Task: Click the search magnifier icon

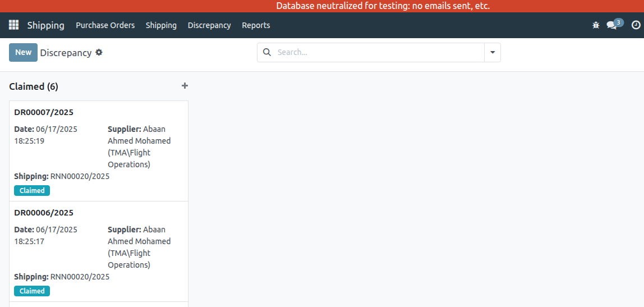Action: pyautogui.click(x=267, y=52)
